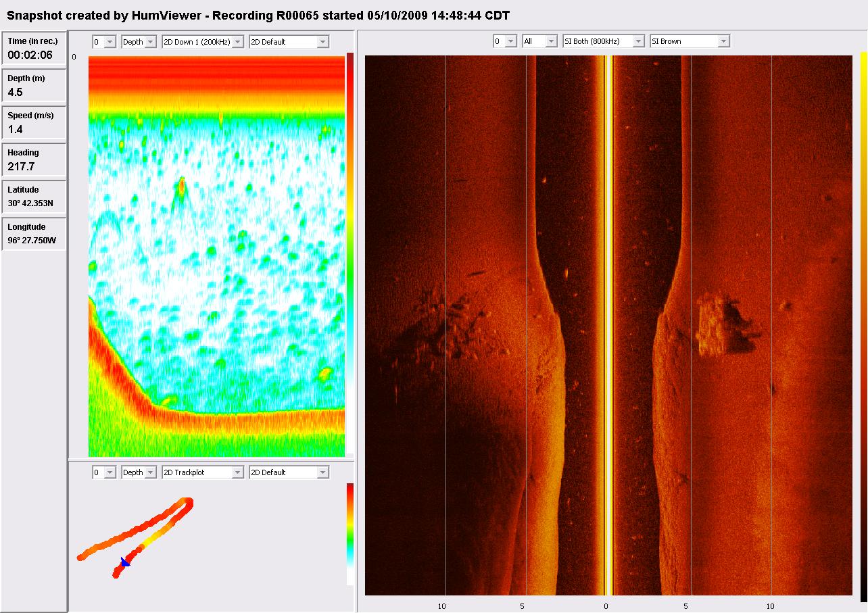
Task: Open the SI Both (800kHz) dropdown
Action: 603,42
